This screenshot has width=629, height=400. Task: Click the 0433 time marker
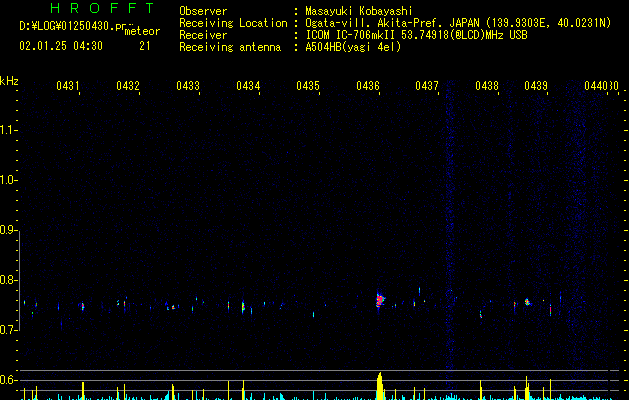[188, 86]
